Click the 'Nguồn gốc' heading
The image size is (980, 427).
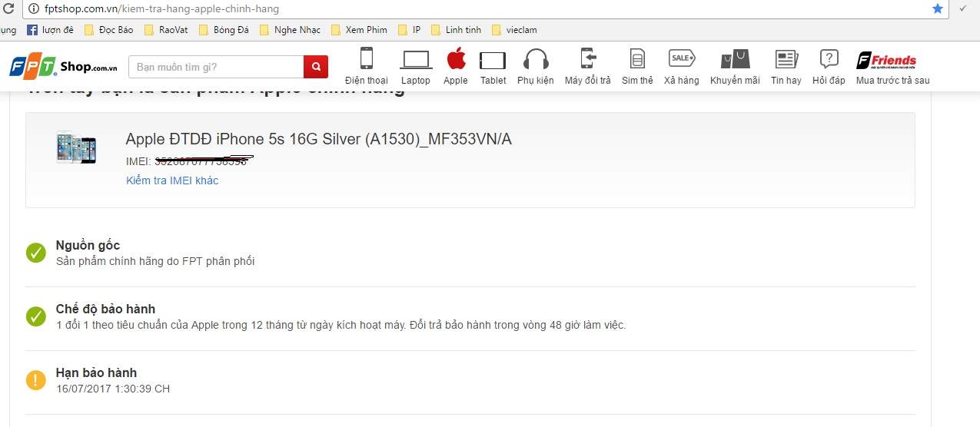point(88,246)
